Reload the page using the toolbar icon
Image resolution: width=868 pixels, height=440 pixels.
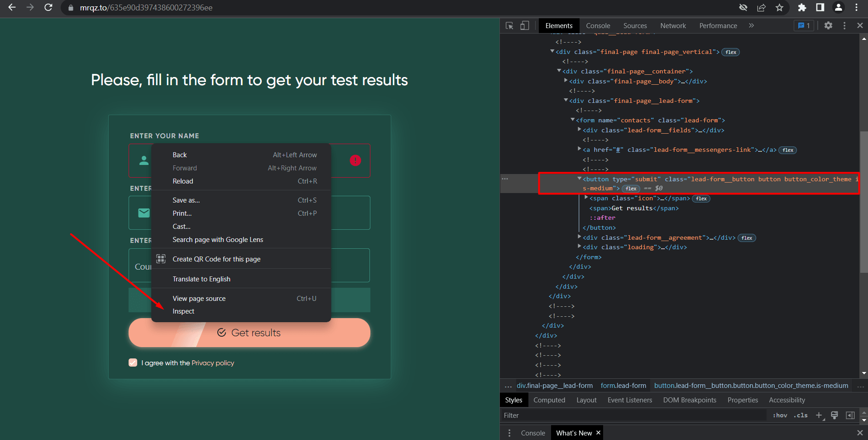pyautogui.click(x=48, y=8)
